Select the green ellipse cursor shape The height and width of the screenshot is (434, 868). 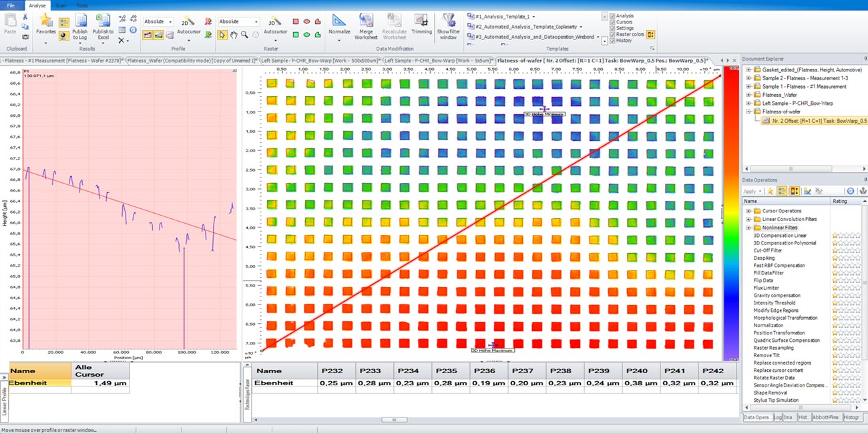point(307,35)
